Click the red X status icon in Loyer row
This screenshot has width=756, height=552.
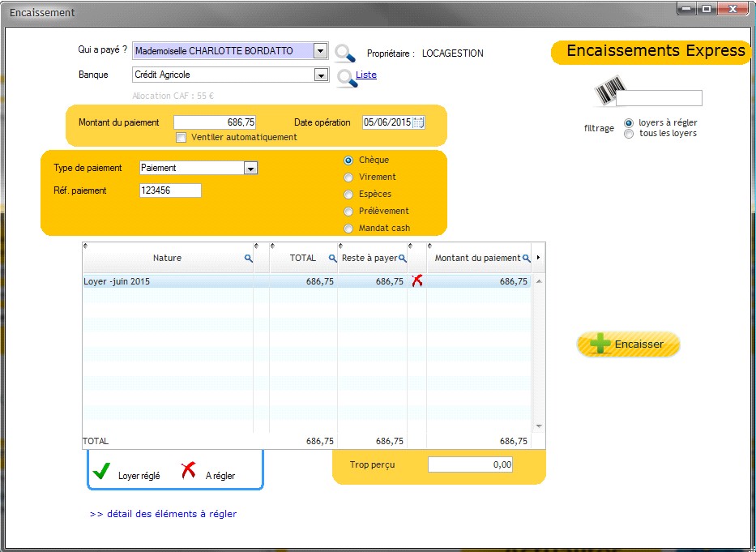[x=417, y=280]
